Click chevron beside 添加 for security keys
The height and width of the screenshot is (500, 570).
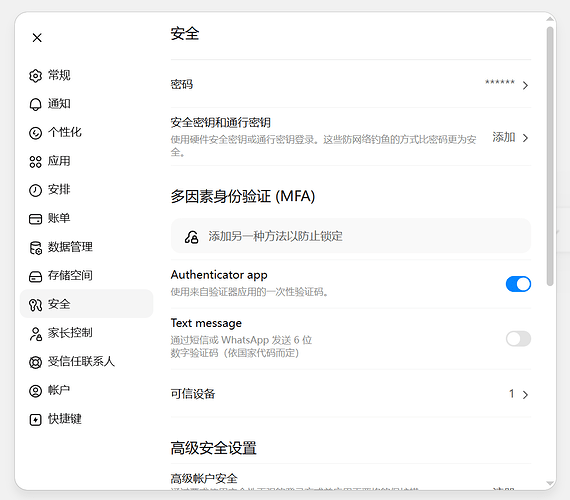[x=525, y=138]
